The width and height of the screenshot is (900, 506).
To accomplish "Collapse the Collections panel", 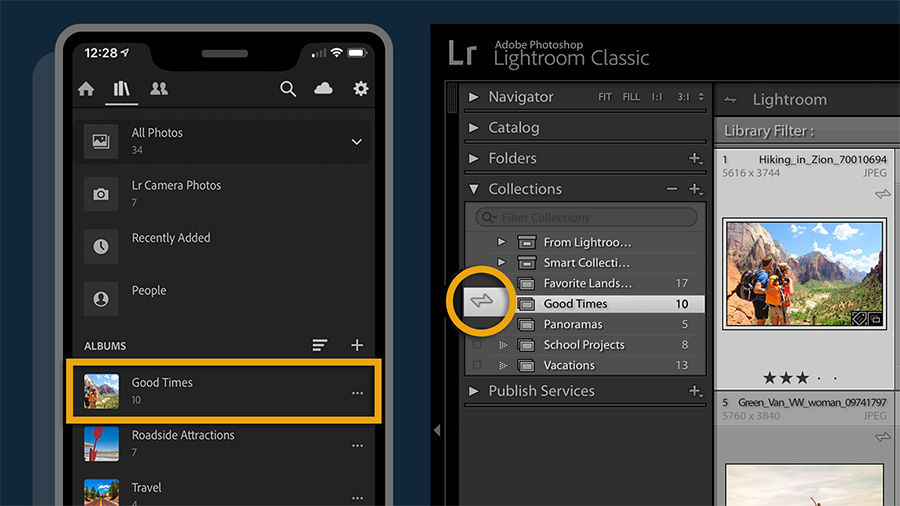I will (x=474, y=189).
